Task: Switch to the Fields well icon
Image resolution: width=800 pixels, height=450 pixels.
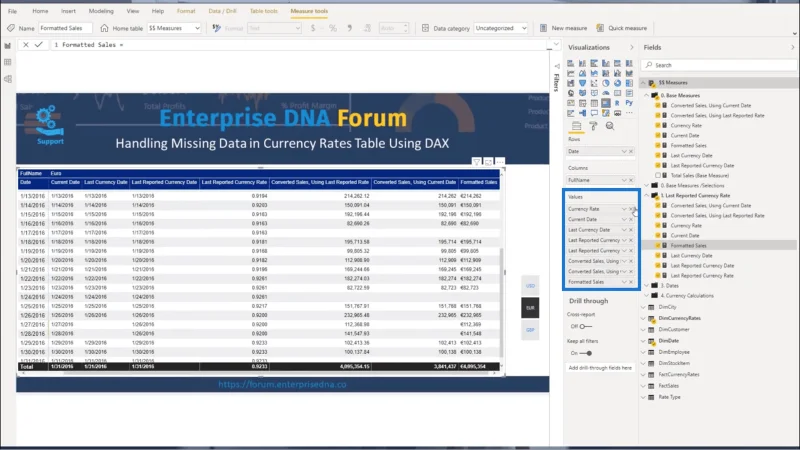Action: [x=577, y=126]
